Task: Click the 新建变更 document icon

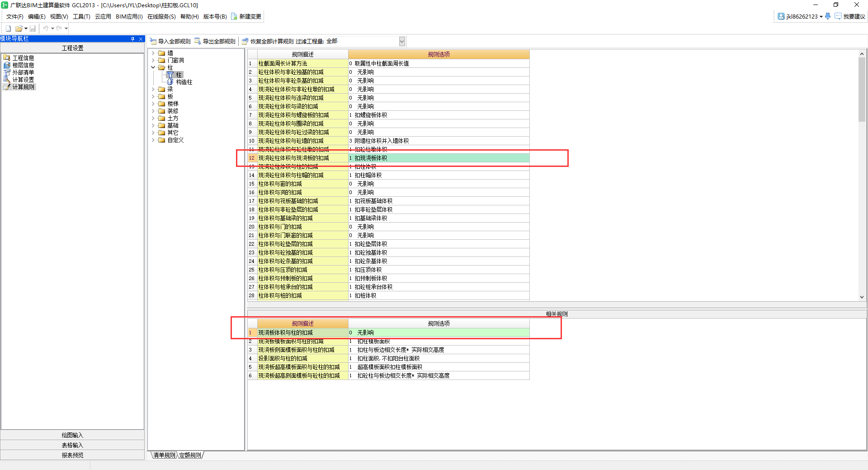Action: [x=234, y=16]
